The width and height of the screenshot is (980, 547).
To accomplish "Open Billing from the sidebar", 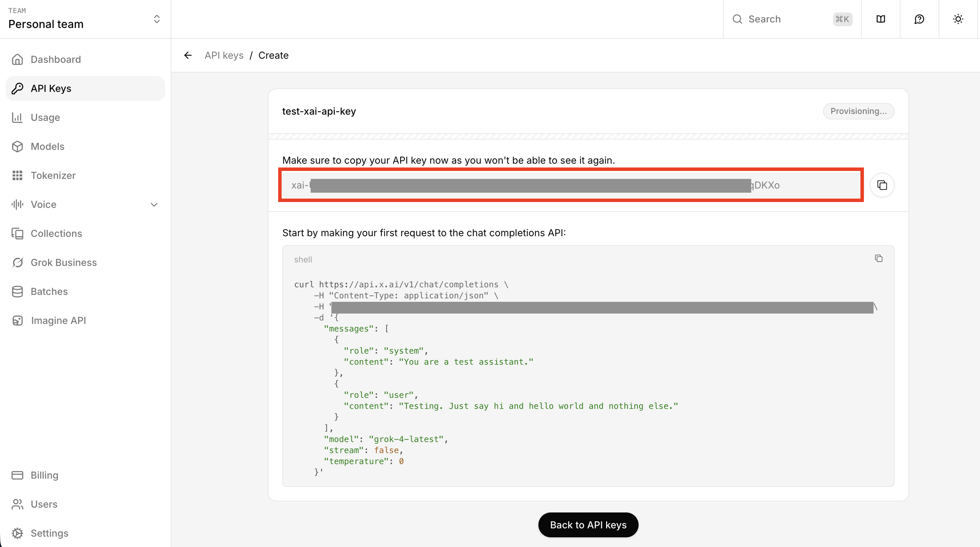I will point(44,475).
